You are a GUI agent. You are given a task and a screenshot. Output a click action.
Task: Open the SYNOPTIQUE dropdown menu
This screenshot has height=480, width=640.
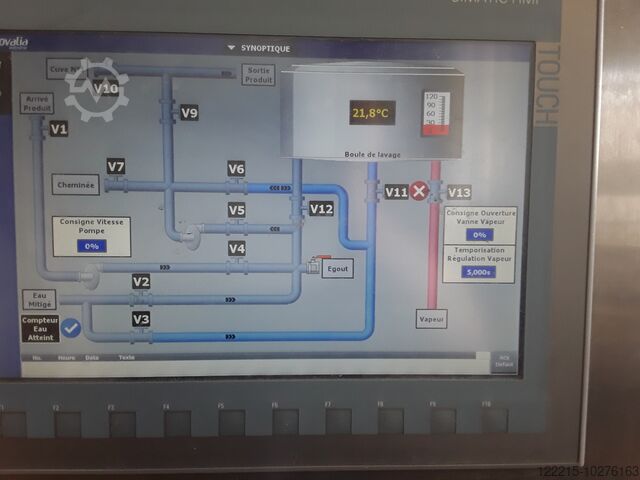tap(258, 47)
